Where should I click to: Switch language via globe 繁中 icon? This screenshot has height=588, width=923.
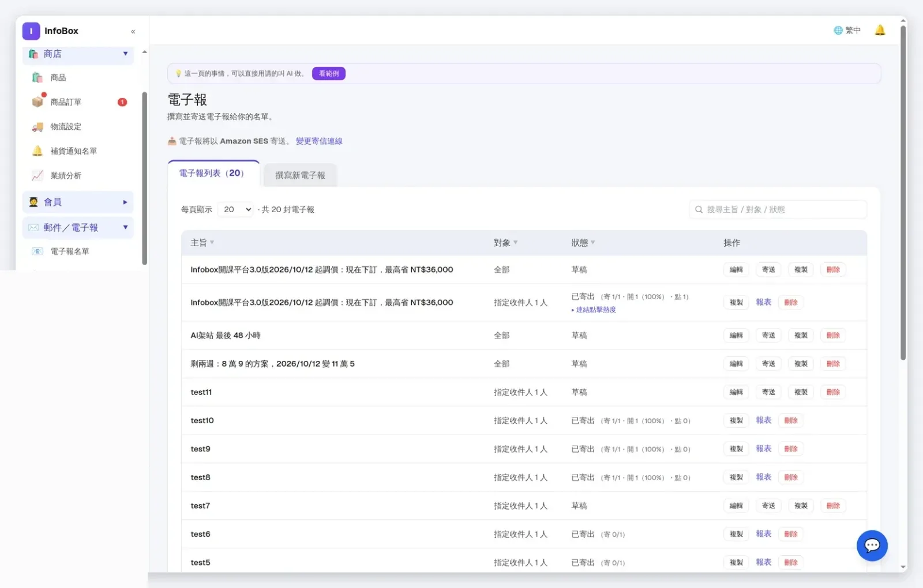point(847,31)
